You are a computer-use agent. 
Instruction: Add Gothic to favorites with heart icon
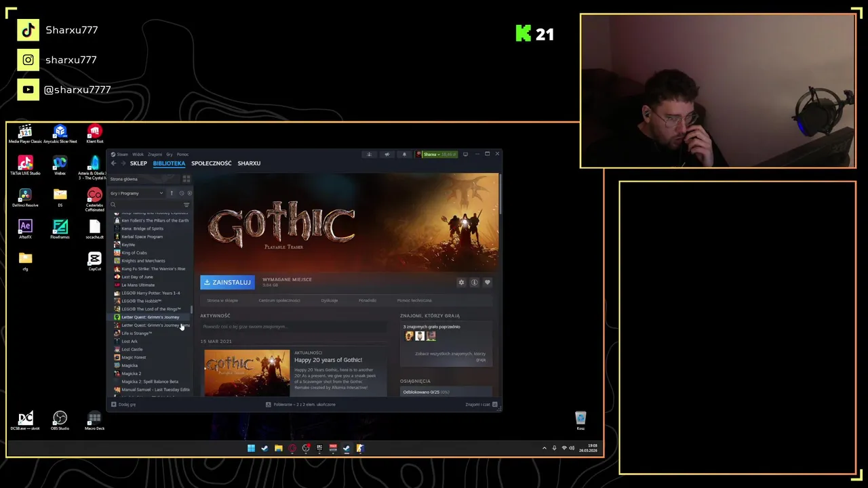(x=487, y=283)
